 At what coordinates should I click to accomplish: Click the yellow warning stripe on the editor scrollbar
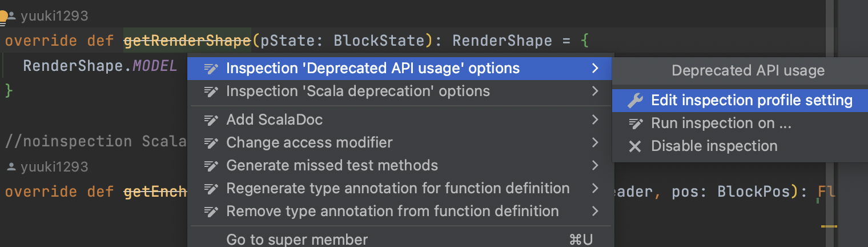click(829, 226)
